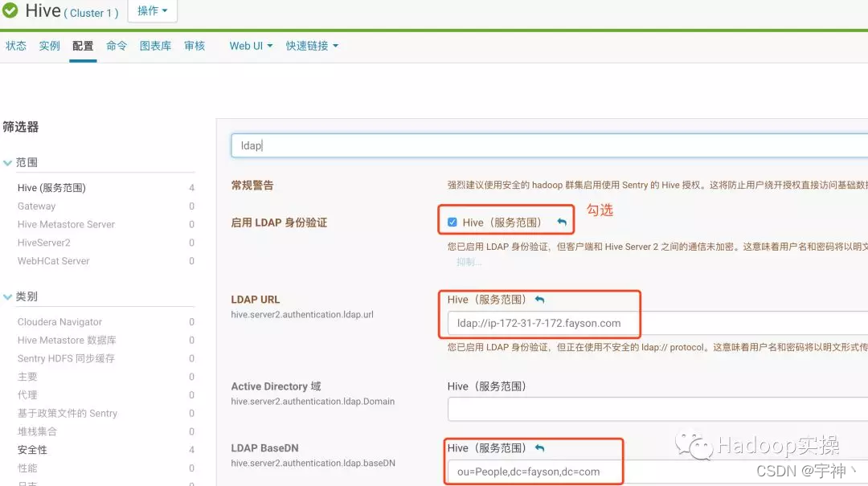Expand the 快速链接 dropdown menu
The width and height of the screenshot is (868, 486).
point(312,46)
